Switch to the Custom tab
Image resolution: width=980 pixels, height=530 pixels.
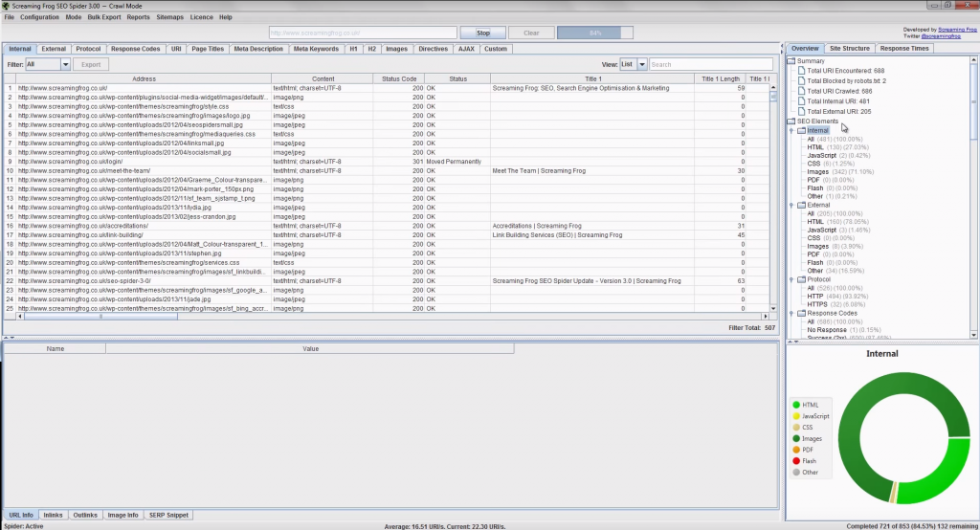coord(496,49)
